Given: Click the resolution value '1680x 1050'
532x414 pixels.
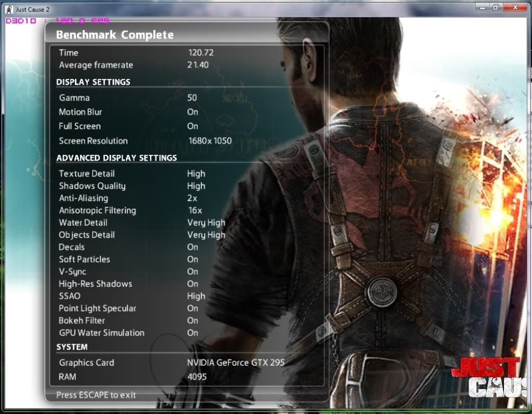Looking at the screenshot, I should pyautogui.click(x=210, y=141).
